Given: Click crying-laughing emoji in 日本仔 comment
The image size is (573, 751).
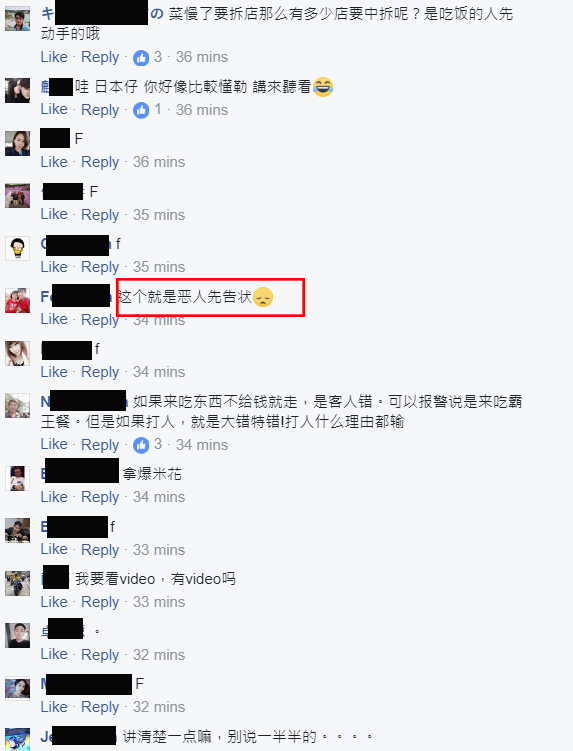Looking at the screenshot, I should 323,87.
